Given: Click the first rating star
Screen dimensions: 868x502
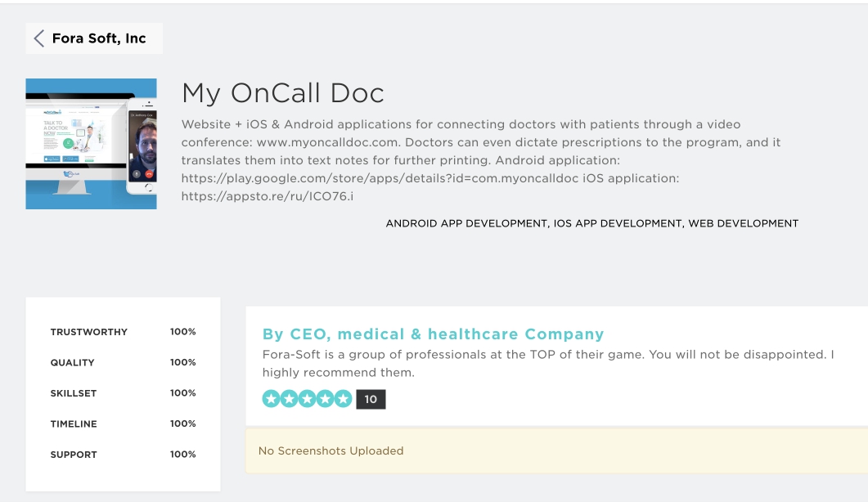Looking at the screenshot, I should pyautogui.click(x=271, y=398).
